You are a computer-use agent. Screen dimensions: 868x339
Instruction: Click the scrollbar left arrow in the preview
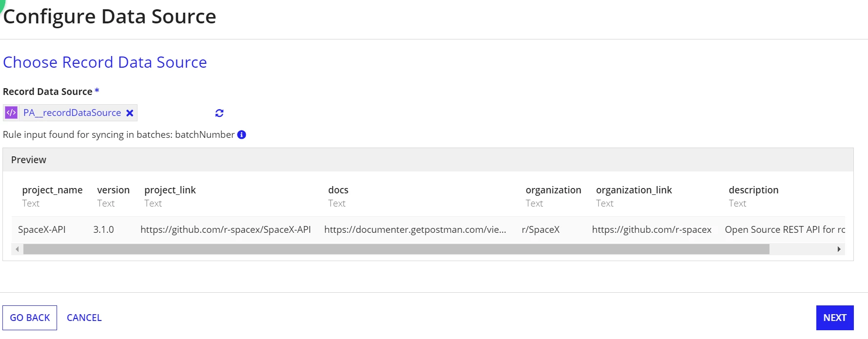(17, 249)
